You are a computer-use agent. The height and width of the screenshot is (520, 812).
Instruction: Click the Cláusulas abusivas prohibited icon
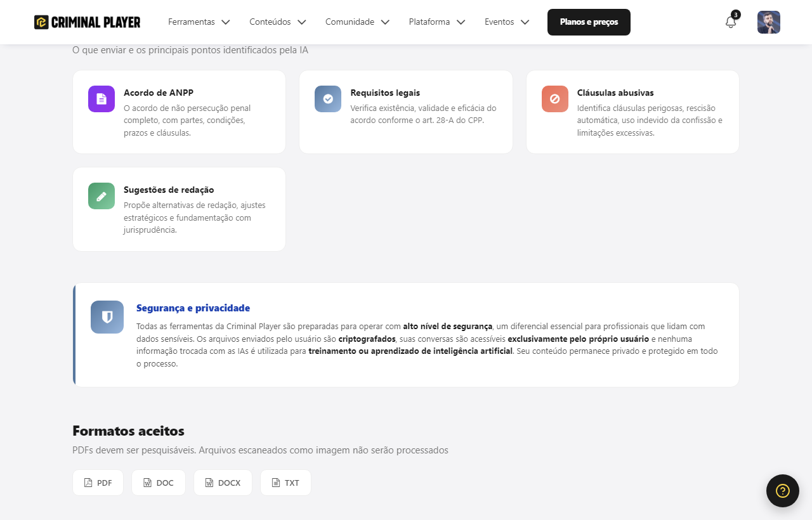[555, 99]
